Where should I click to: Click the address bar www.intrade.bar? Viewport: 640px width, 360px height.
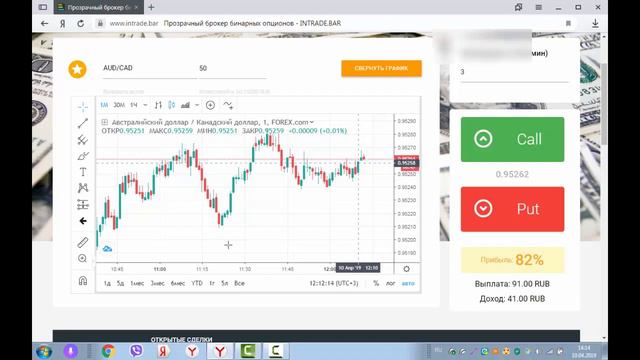134,24
